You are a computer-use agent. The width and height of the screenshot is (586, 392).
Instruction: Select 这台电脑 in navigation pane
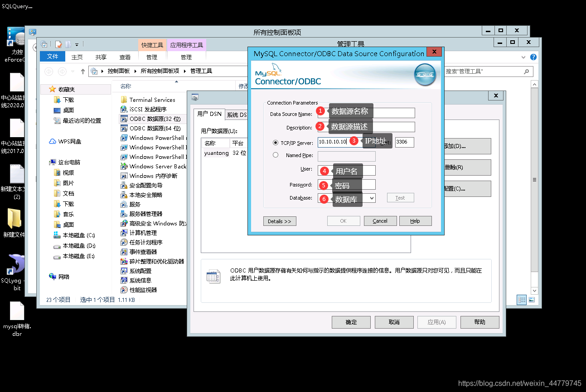coord(65,162)
